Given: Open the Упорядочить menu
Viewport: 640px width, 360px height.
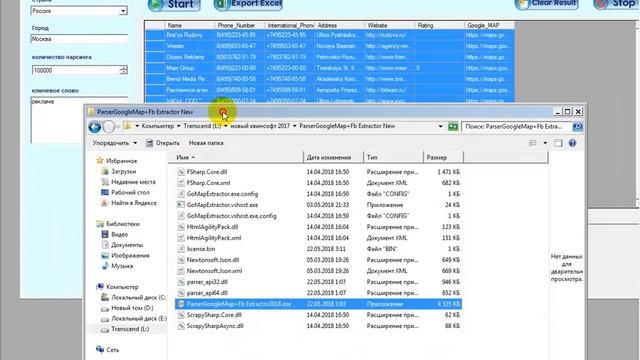Looking at the screenshot, I should pyautogui.click(x=115, y=143).
